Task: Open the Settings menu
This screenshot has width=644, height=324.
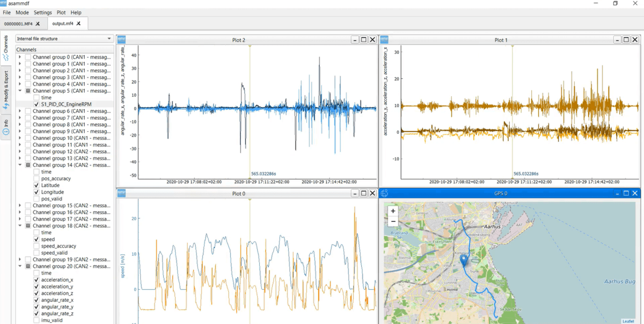Action: coord(43,12)
